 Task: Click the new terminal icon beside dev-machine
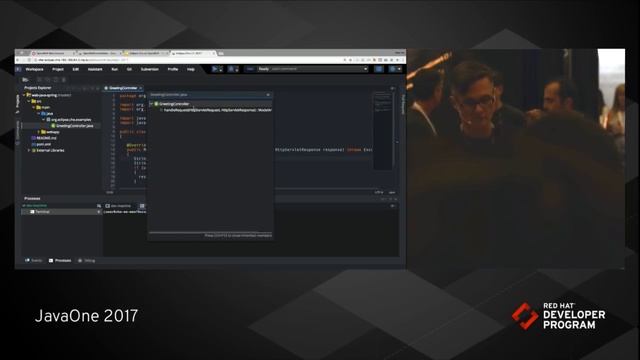pos(99,206)
